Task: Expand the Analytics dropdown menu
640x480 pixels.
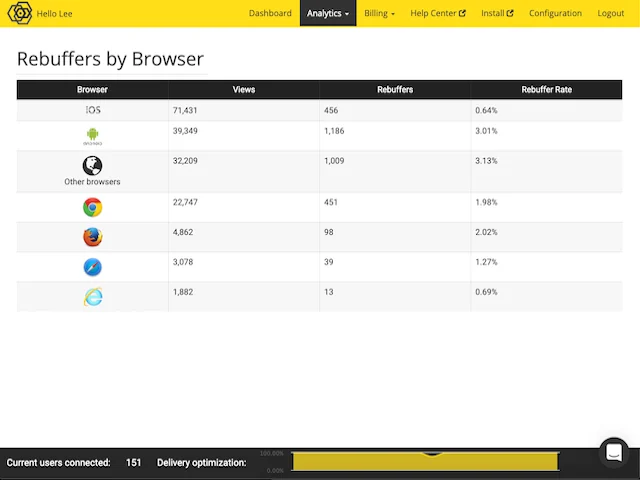Action: pyautogui.click(x=328, y=13)
